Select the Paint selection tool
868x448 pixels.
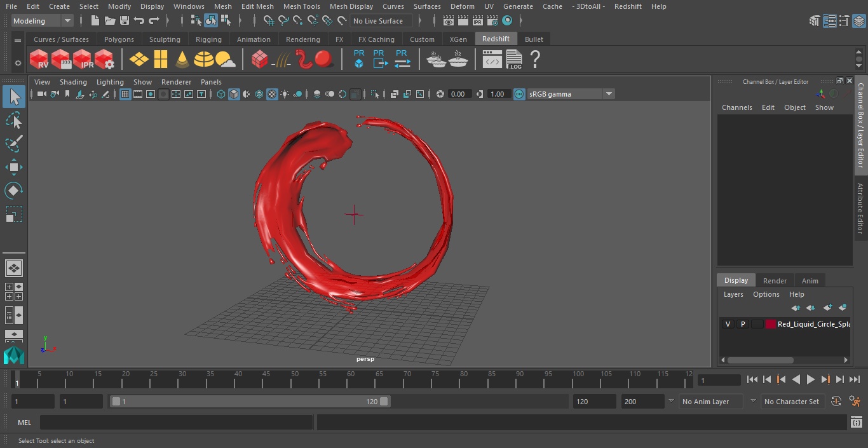coord(13,144)
